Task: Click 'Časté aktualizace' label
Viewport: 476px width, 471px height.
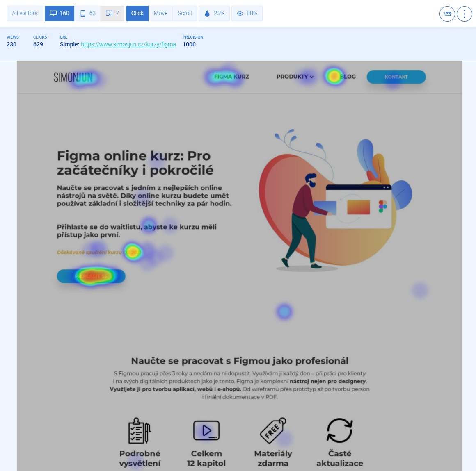Action: click(x=340, y=458)
